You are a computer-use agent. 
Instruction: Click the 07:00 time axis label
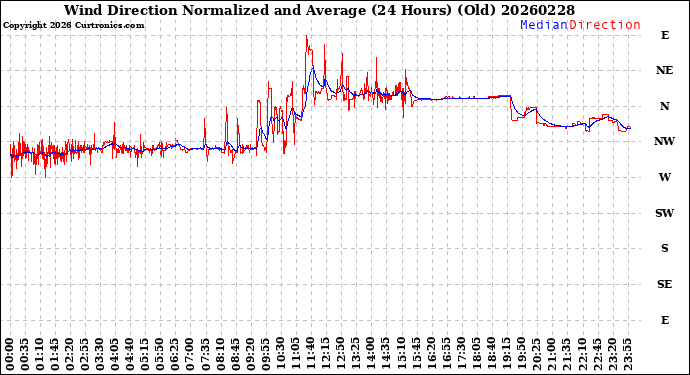tap(190, 355)
